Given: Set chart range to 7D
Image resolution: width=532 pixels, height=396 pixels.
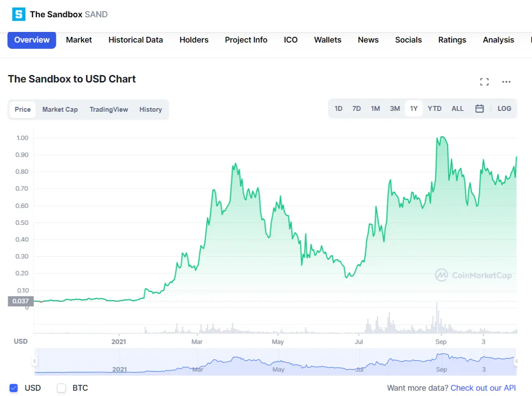Looking at the screenshot, I should (356, 109).
